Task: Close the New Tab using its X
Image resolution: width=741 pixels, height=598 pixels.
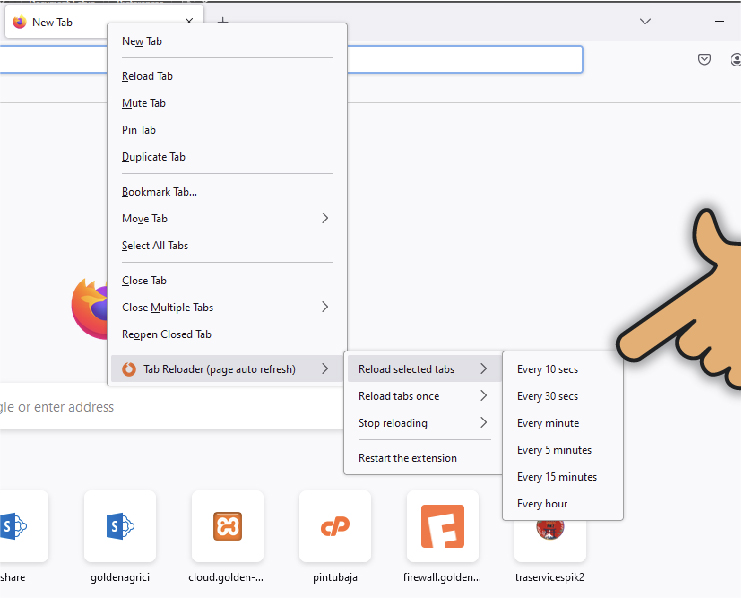Action: coord(189,21)
